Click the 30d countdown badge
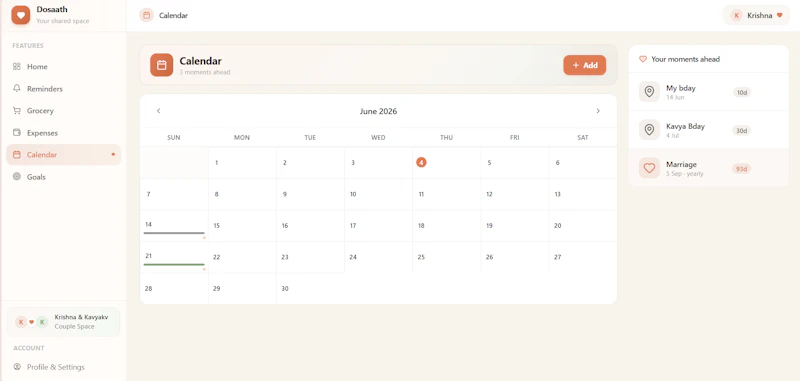The image size is (800, 381). [742, 131]
